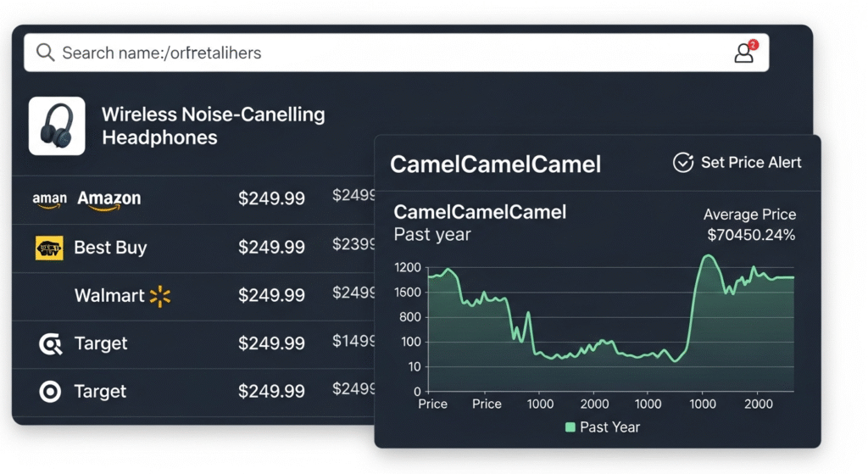Open the Best Buy retailer link
Screen dimensions: 868x474
(x=110, y=248)
